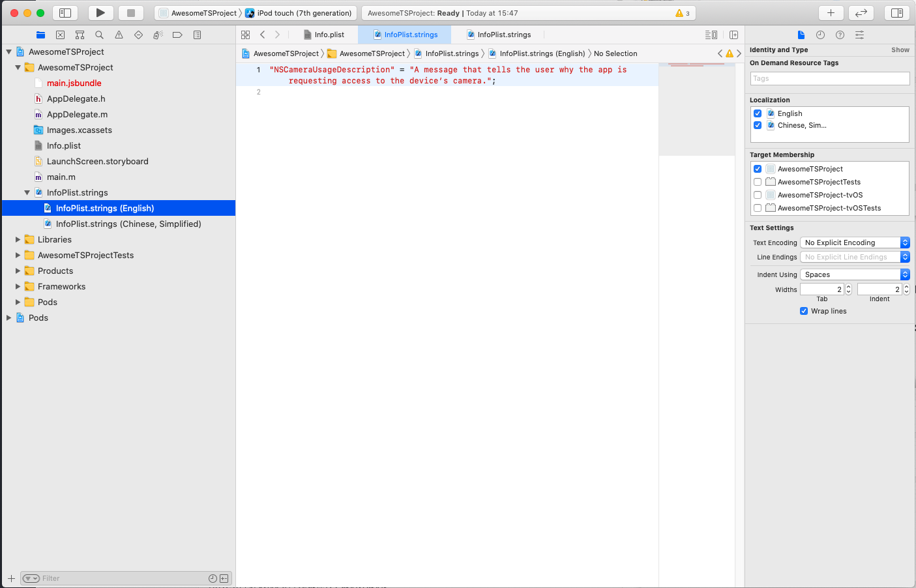Expand the Frameworks group
The width and height of the screenshot is (916, 588).
18,286
